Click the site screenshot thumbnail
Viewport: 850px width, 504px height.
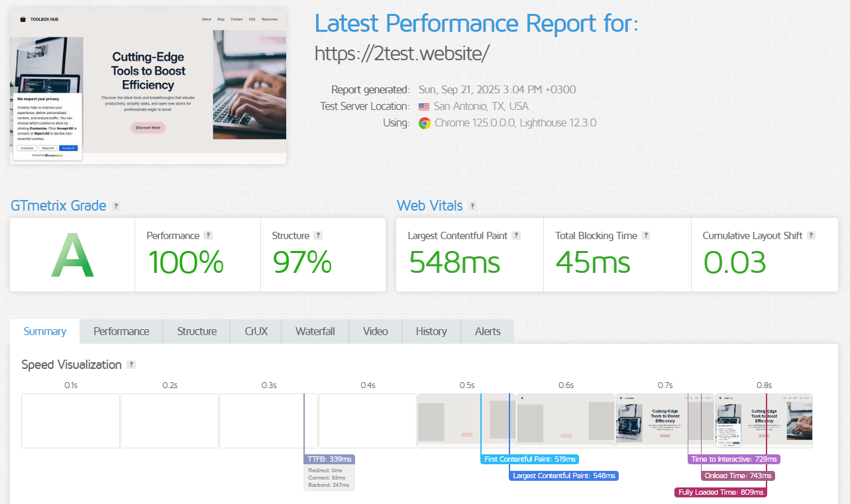click(148, 86)
